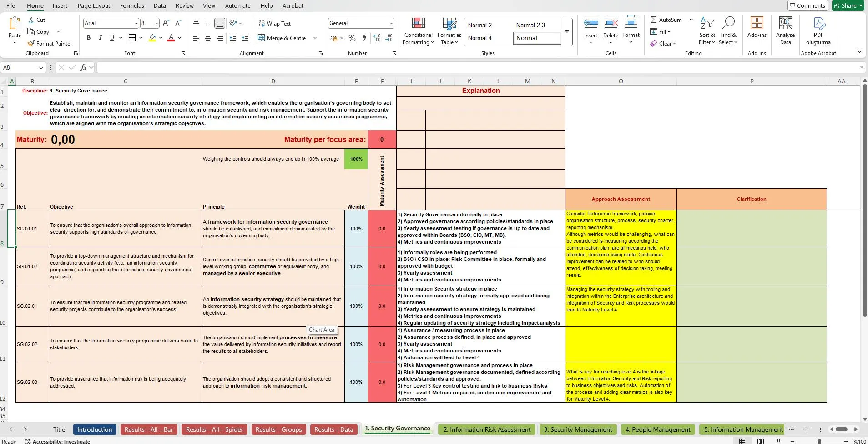Toggle Middle Align vertical alignment

(x=207, y=23)
